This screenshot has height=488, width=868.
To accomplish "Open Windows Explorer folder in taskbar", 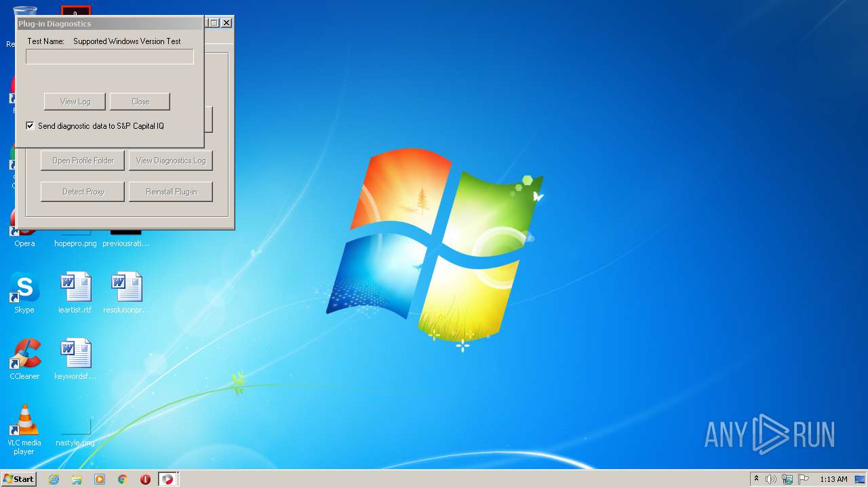I will [x=77, y=479].
